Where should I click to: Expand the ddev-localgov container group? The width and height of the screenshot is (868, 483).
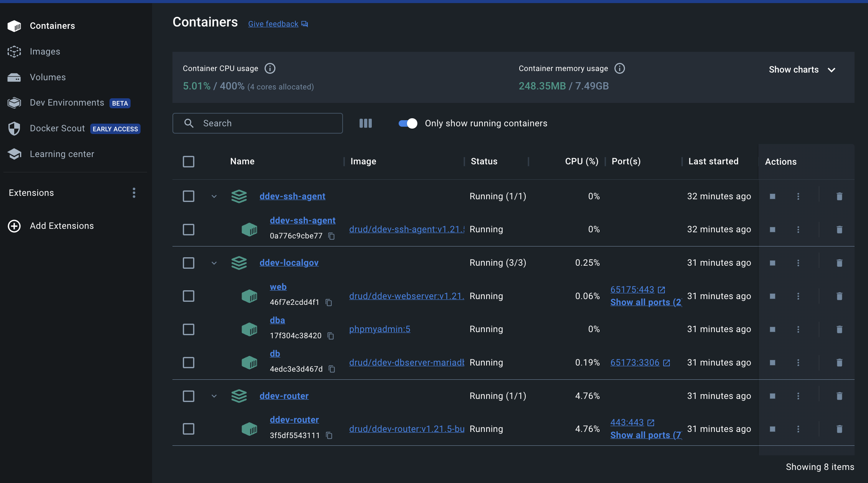[212, 262]
